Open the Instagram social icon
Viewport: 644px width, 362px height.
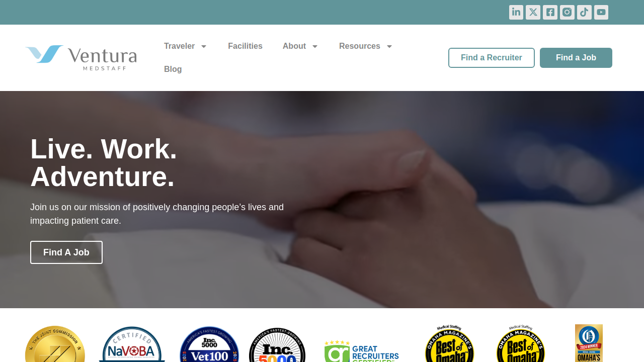point(567,12)
